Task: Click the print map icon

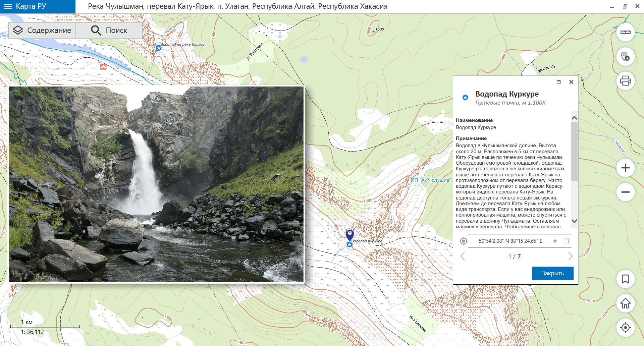Action: [625, 81]
